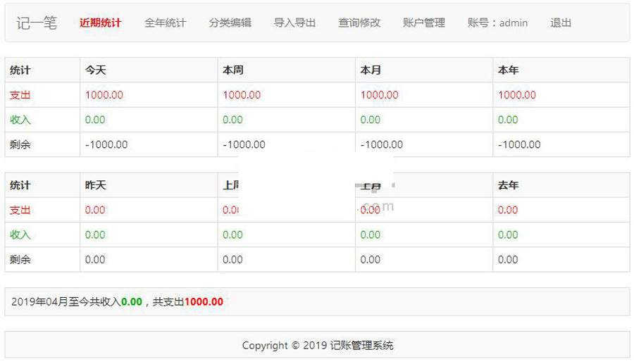The width and height of the screenshot is (634, 364).
Task: Click the 账号：admin account label
Action: [x=497, y=23]
